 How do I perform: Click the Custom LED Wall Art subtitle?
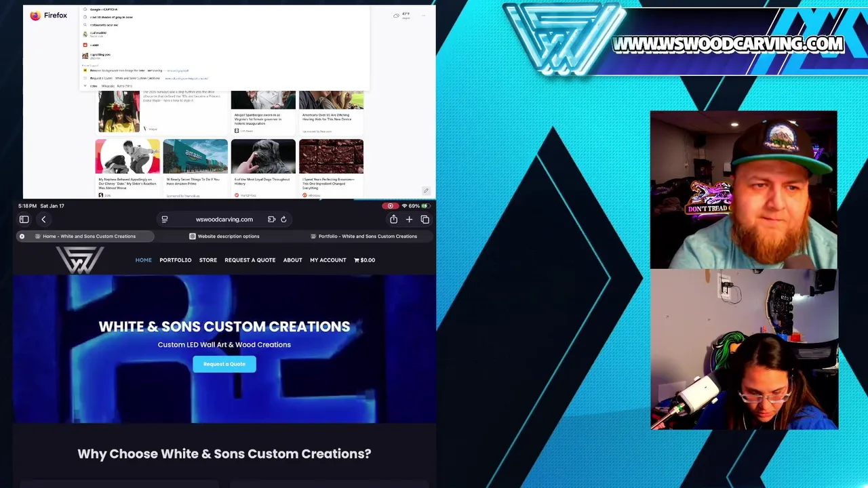coord(224,344)
